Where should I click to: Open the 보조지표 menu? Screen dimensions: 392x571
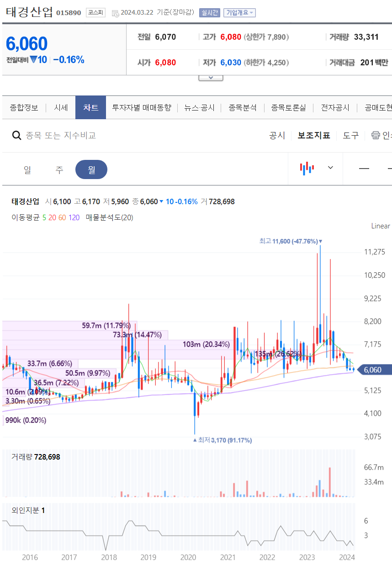(x=314, y=135)
